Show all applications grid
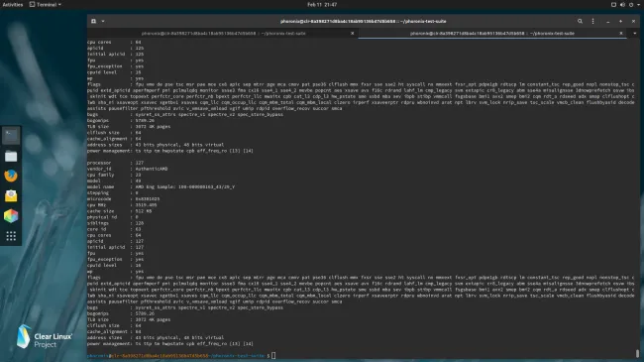The height and width of the screenshot is (362, 644). 11,236
